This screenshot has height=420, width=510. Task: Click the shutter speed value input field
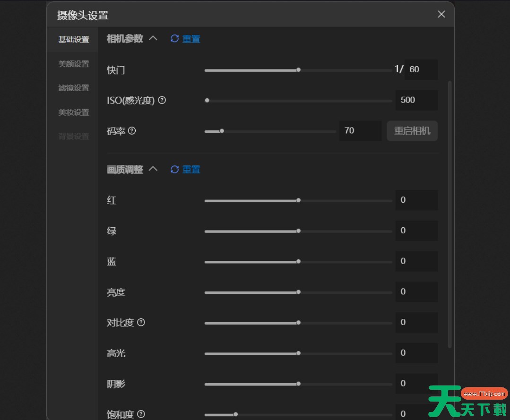(421, 69)
